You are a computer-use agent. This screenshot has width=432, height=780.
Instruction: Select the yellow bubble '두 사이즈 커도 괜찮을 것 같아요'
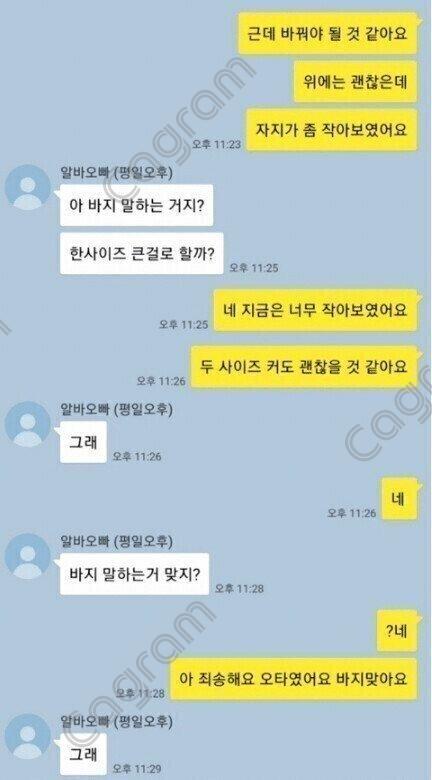point(304,367)
